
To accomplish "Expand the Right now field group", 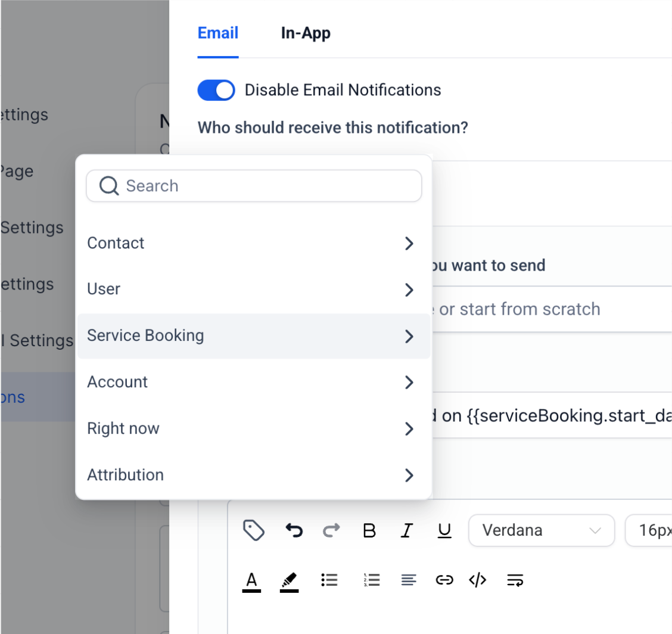I will (x=254, y=428).
